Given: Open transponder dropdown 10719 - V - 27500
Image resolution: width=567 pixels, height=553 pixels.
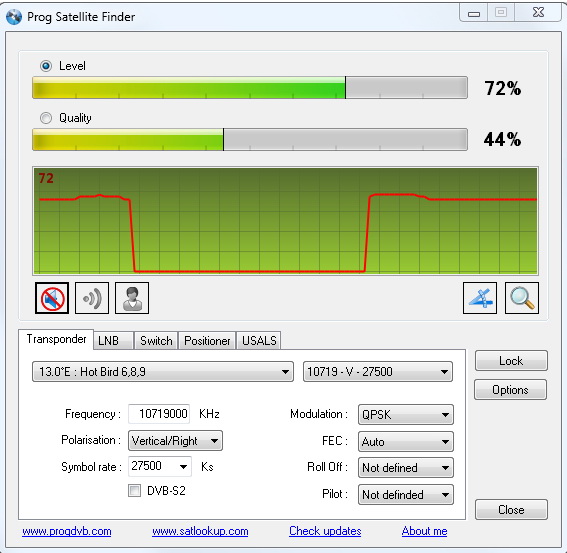Looking at the screenshot, I should (x=378, y=371).
